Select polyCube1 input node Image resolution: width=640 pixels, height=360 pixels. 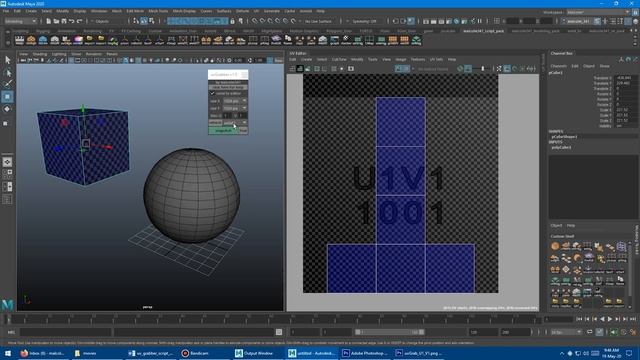(x=561, y=147)
